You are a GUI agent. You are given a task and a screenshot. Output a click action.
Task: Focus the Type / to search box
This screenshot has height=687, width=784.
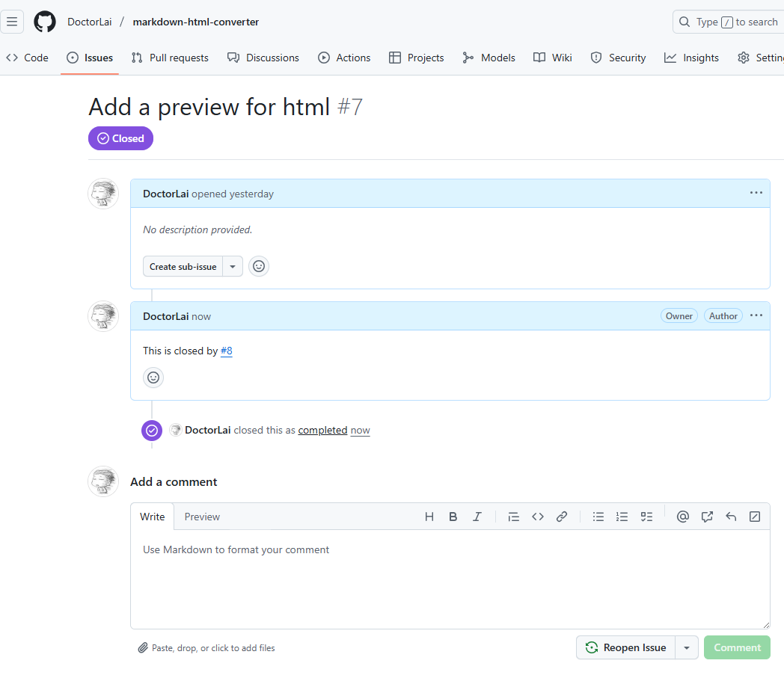[729, 22]
